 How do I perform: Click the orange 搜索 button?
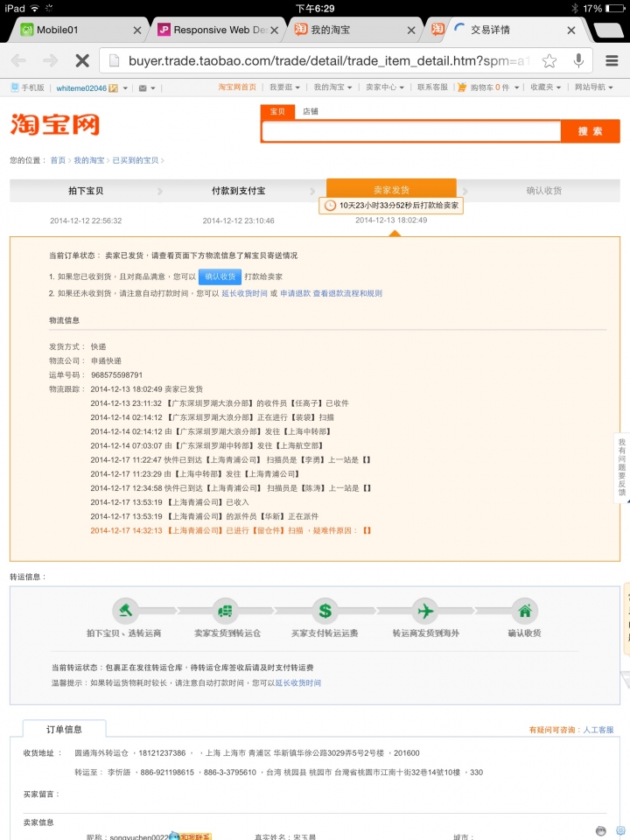point(591,131)
